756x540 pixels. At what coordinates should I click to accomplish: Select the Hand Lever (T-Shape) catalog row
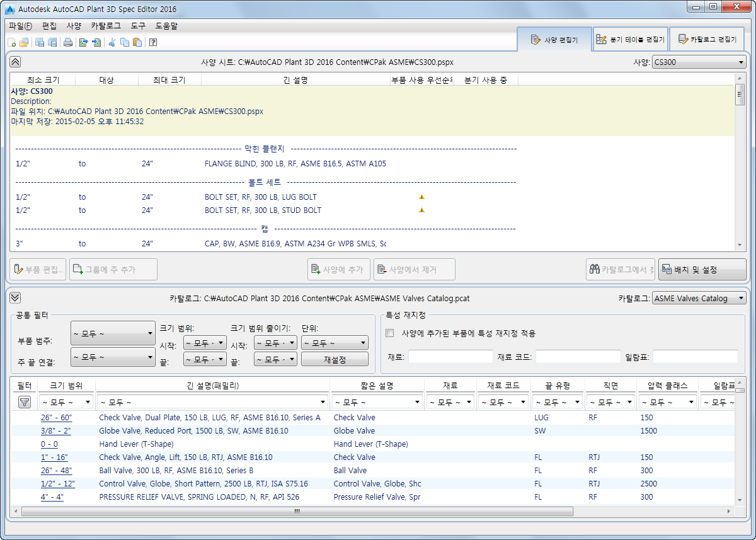373,444
